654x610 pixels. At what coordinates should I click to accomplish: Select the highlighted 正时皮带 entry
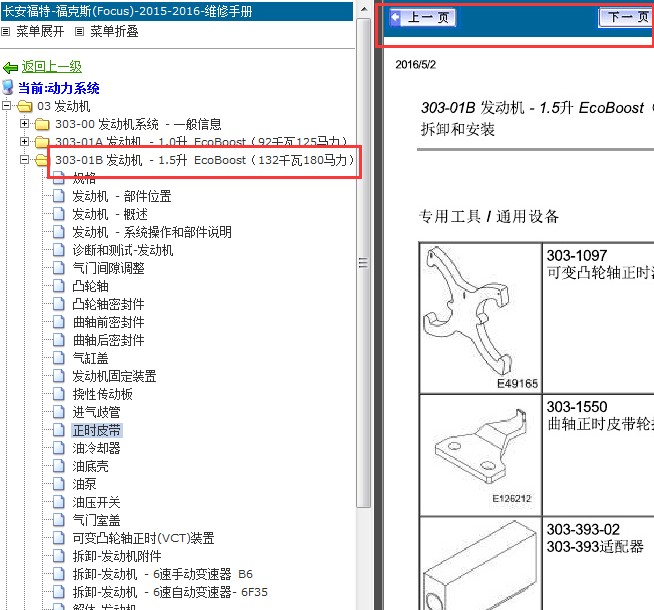[96, 430]
